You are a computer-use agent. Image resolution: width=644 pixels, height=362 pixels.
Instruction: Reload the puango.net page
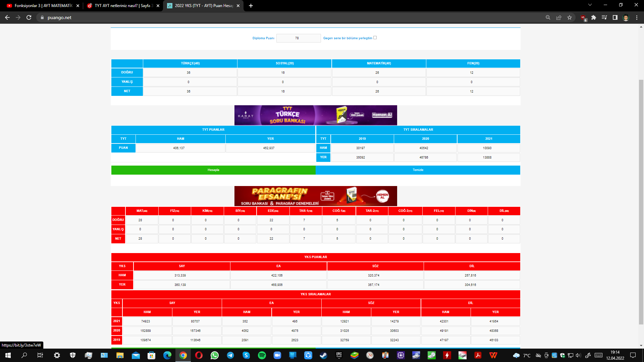(29, 17)
